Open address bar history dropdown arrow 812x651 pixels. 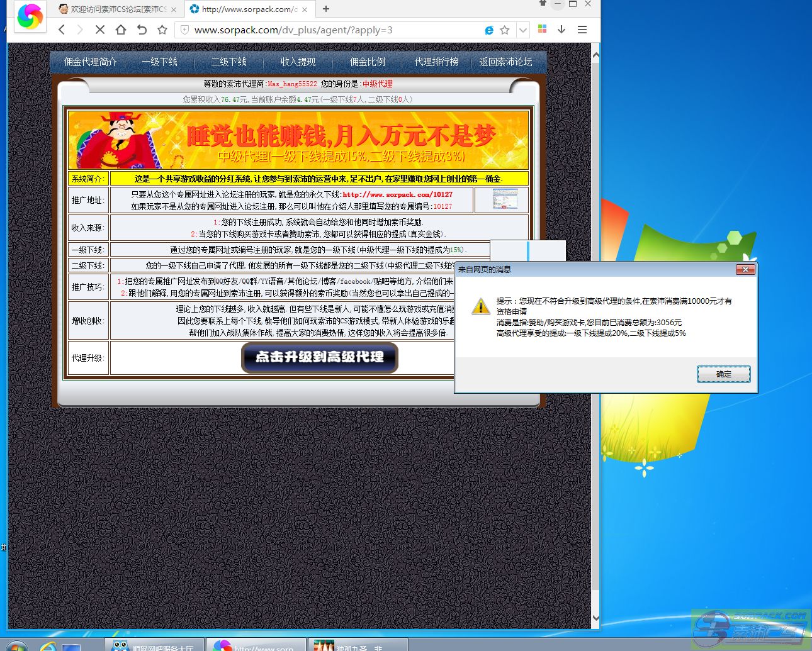pyautogui.click(x=523, y=30)
